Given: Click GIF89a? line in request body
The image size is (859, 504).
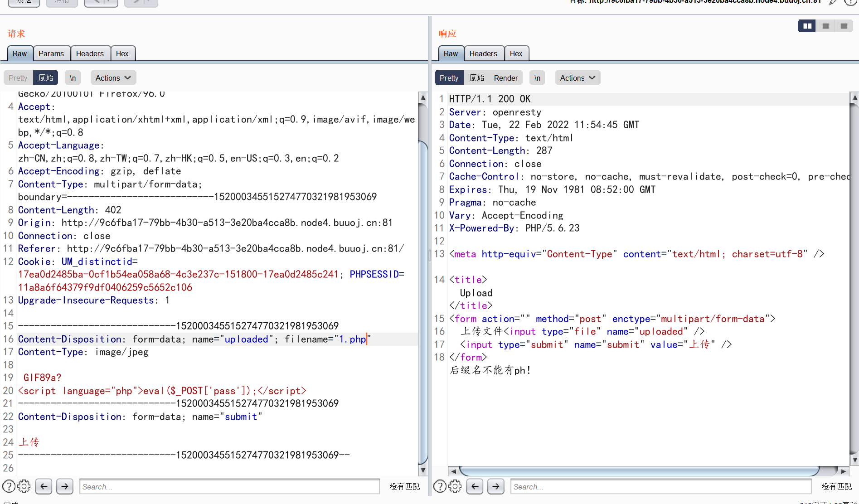Looking at the screenshot, I should pyautogui.click(x=42, y=378).
